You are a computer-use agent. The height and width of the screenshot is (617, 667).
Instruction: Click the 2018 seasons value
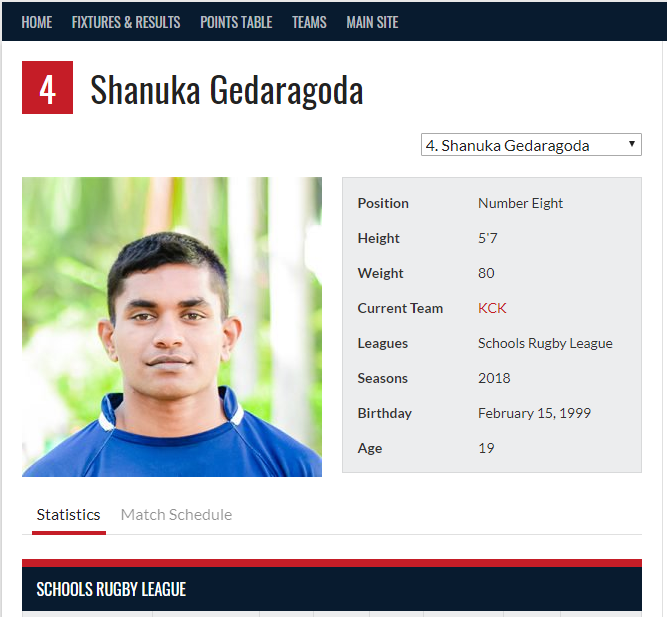click(x=494, y=378)
